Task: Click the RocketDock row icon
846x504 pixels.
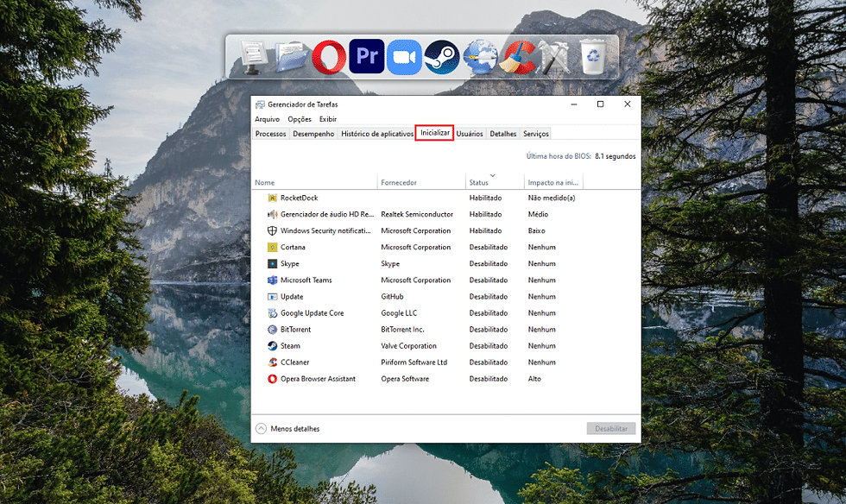Action: tap(273, 198)
